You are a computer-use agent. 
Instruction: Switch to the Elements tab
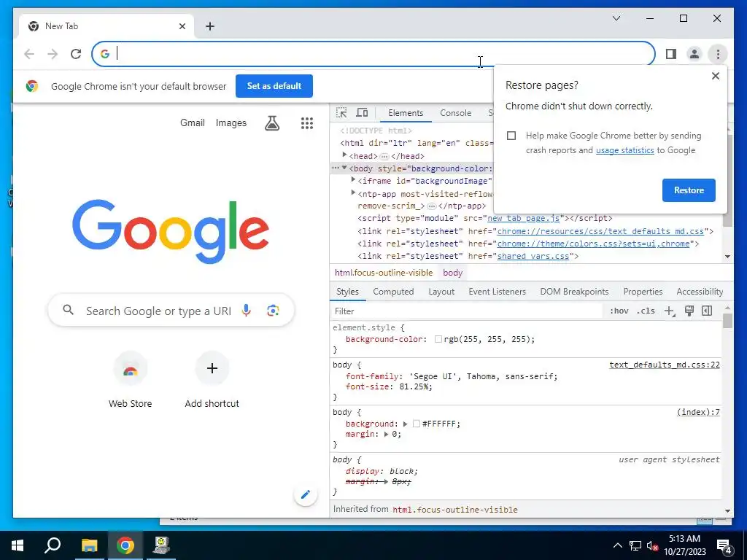click(x=406, y=113)
